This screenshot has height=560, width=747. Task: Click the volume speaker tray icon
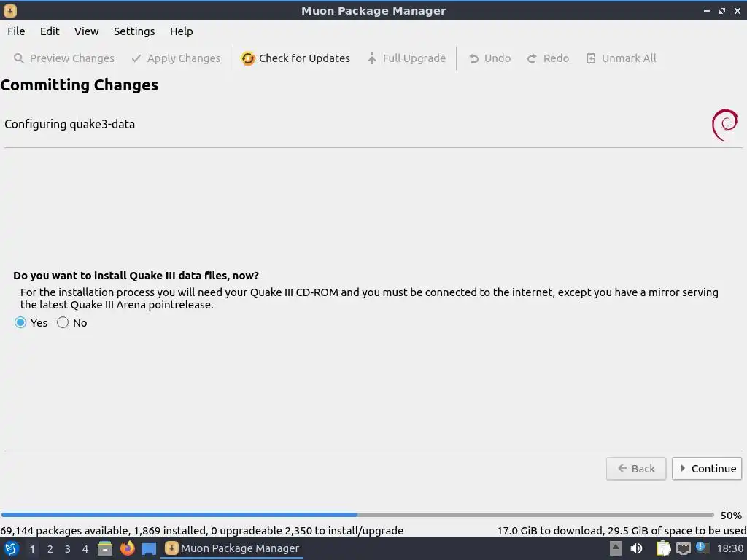coord(636,548)
